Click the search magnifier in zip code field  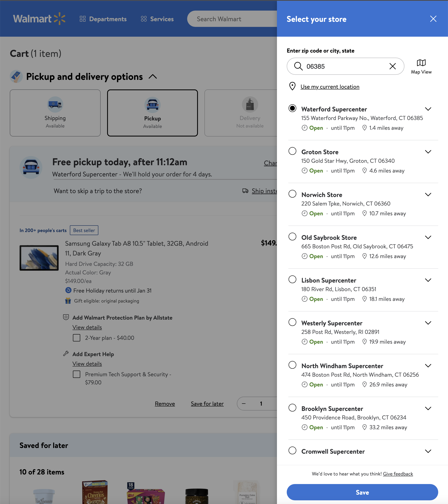coord(299,66)
